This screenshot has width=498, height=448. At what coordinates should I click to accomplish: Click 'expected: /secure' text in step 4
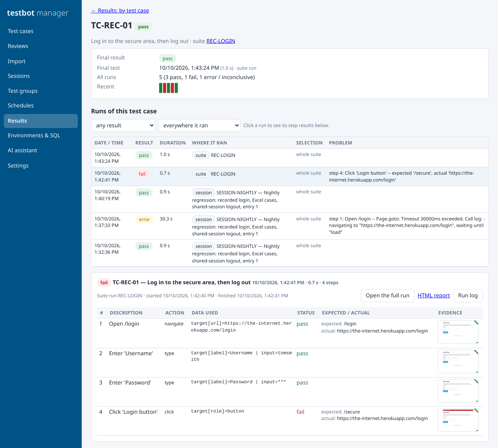[x=341, y=412]
